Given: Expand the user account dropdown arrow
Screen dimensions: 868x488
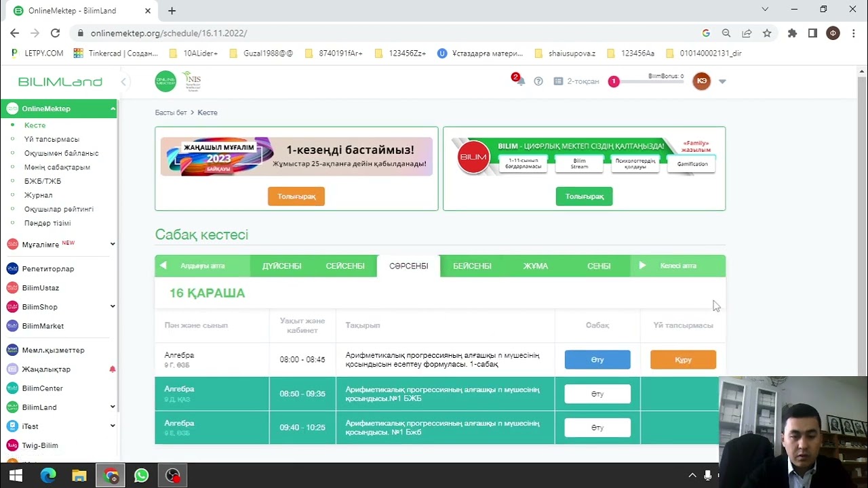Looking at the screenshot, I should (722, 81).
